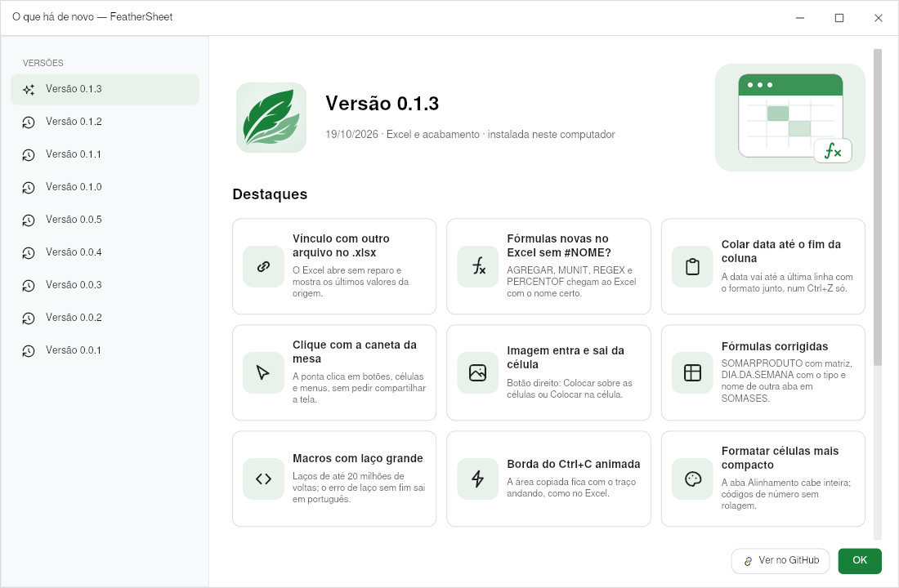Click the O Excel abre sem reparo description

click(351, 282)
